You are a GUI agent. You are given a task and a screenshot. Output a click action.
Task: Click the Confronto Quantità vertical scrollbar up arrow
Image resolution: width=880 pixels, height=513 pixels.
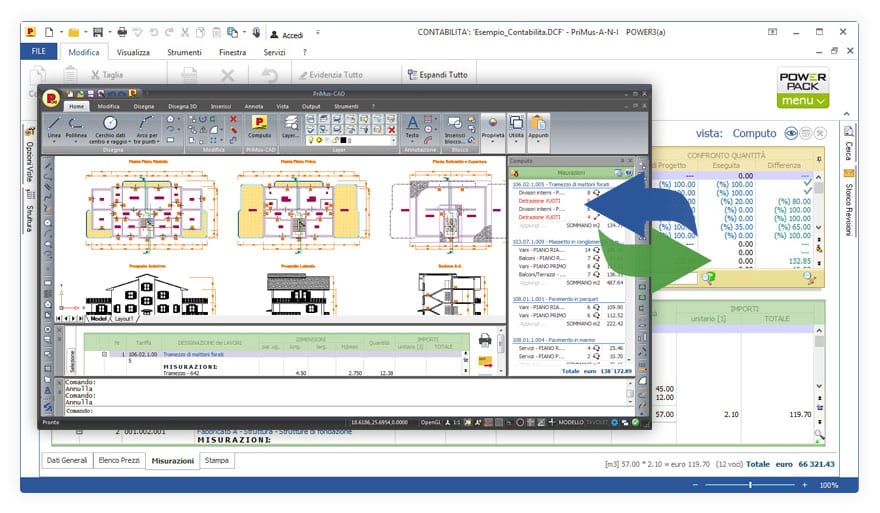(819, 177)
